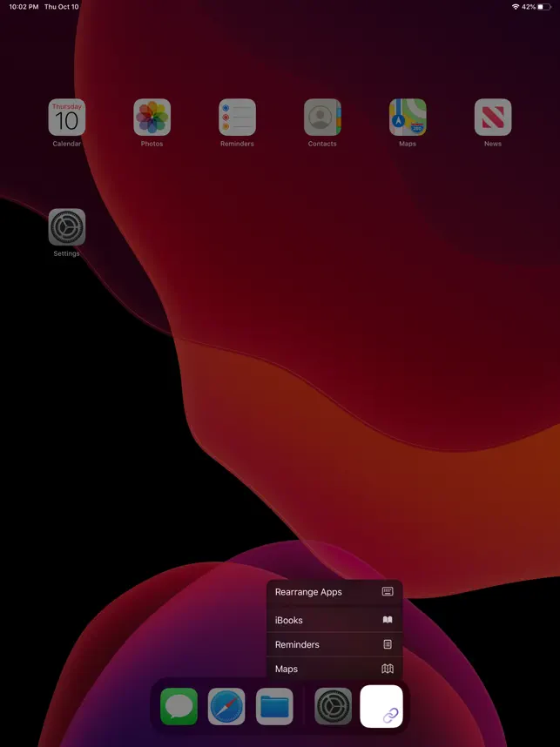Select iBooks in the context menu
560x747 pixels.
tap(334, 620)
